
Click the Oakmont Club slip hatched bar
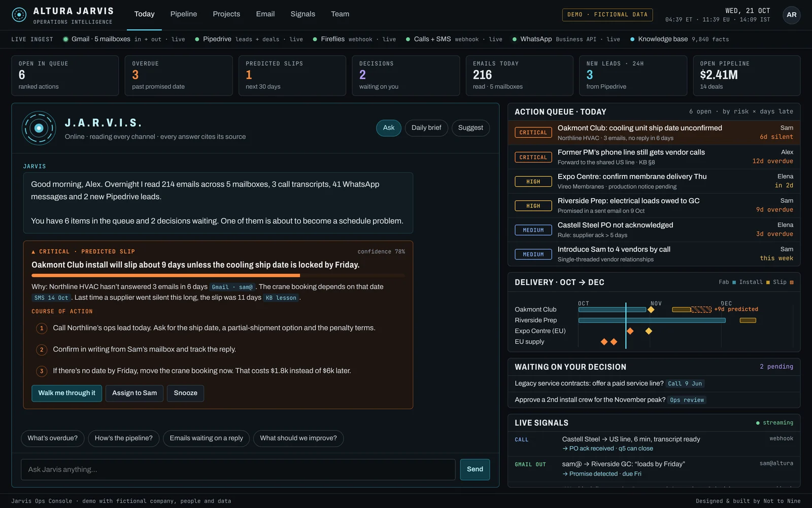tap(701, 309)
